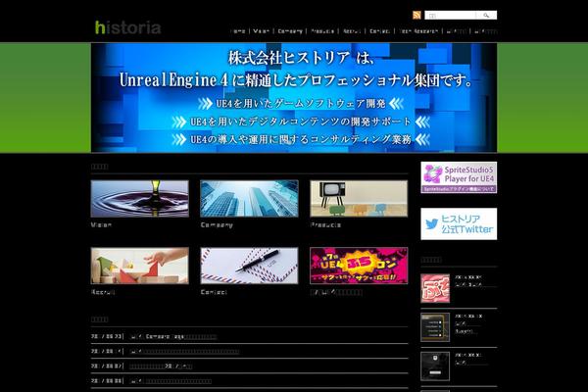Click caption under the UE4 contest banner
This screenshot has height=392, width=588.
tap(336, 292)
